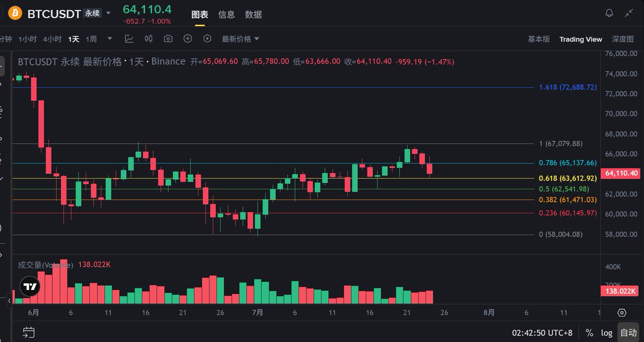Image resolution: width=644 pixels, height=342 pixels.
Task: Click the plus-circle add icon
Action: coord(188,39)
